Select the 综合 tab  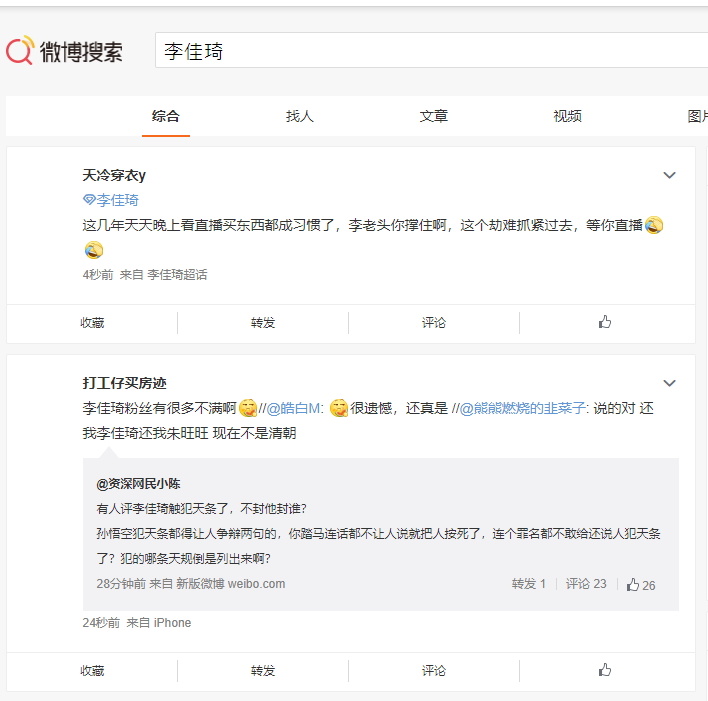point(166,116)
